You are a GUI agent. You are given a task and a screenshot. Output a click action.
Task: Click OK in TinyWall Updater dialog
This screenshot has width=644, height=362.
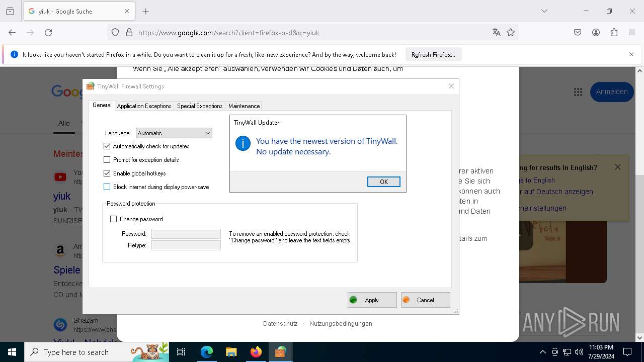[383, 182]
